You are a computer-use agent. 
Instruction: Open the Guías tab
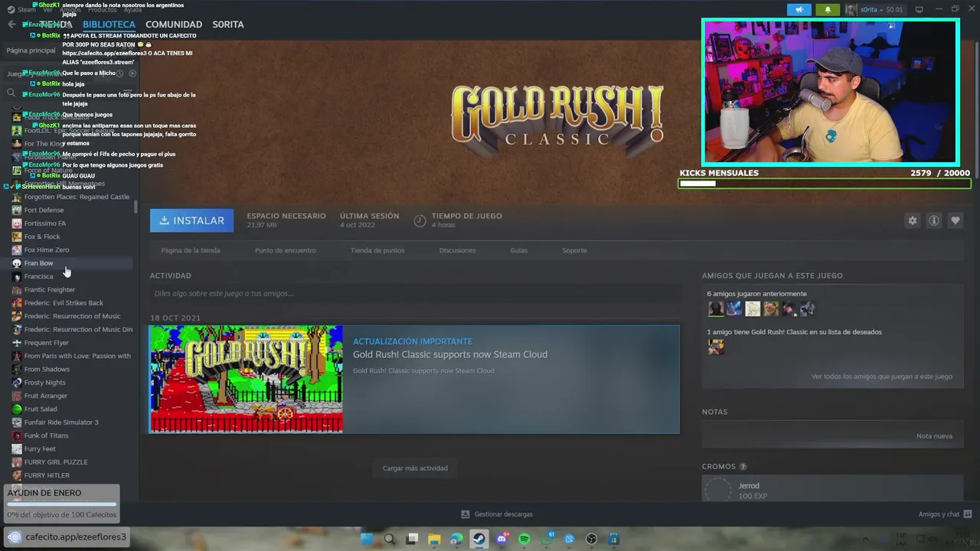pos(518,250)
